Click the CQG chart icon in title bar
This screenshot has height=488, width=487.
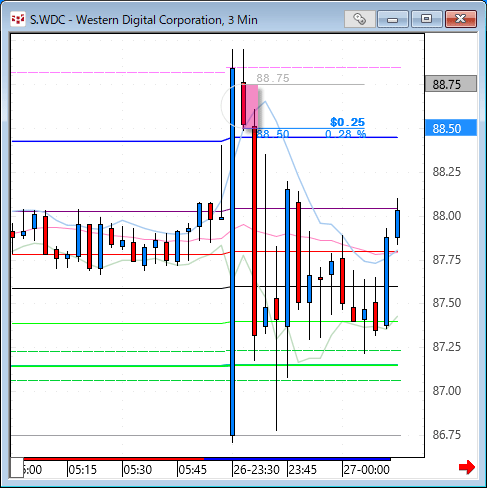(18, 20)
